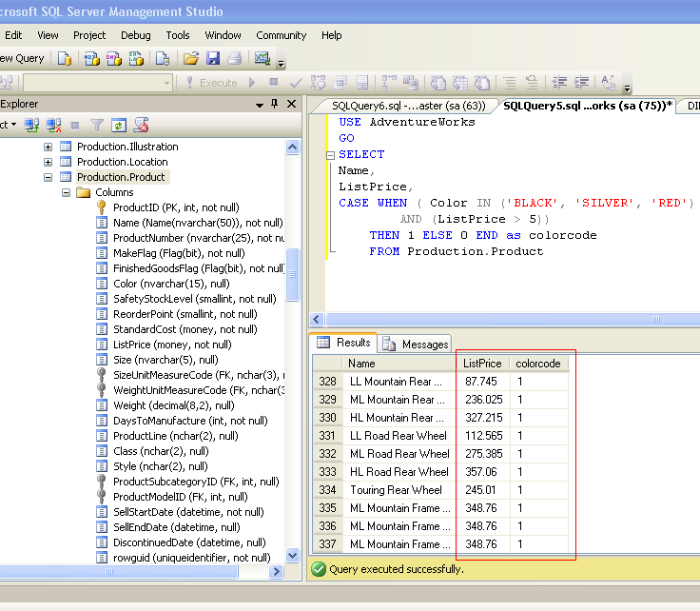The width and height of the screenshot is (700, 611).
Task: Expand the Production.Location table node
Action: tap(49, 162)
